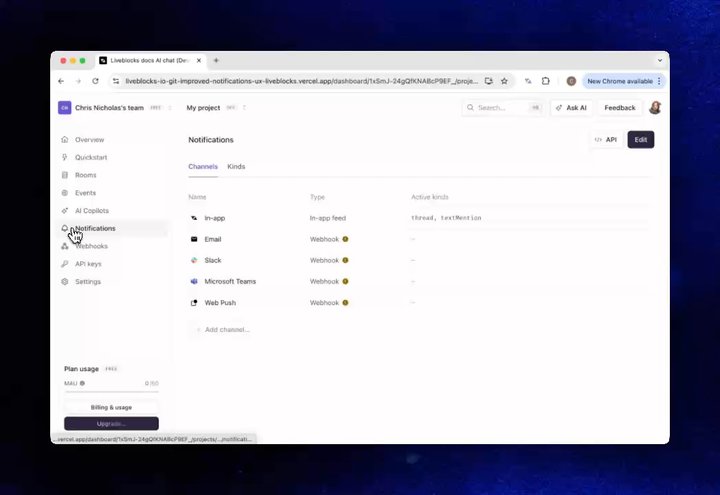Click the Web Push channel icon
The image size is (720, 495).
(194, 303)
